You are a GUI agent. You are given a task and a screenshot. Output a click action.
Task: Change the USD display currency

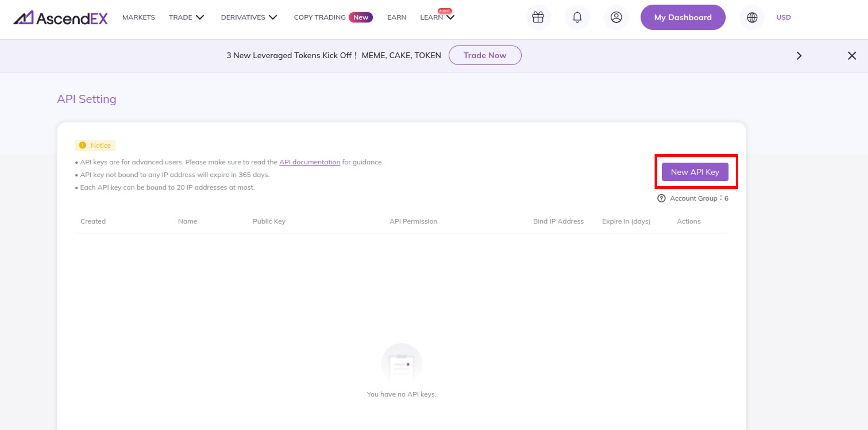[783, 17]
